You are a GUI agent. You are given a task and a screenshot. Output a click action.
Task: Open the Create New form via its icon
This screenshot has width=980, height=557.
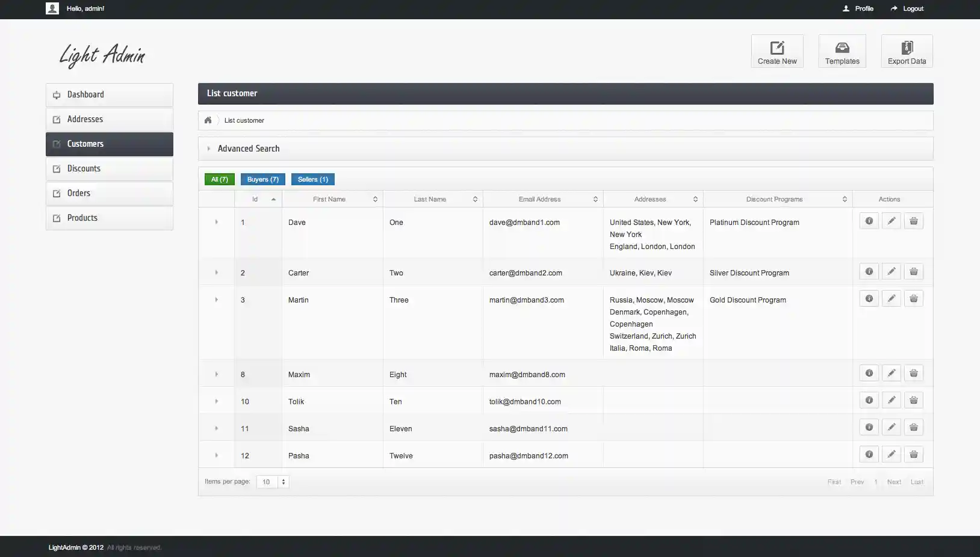[x=777, y=47]
